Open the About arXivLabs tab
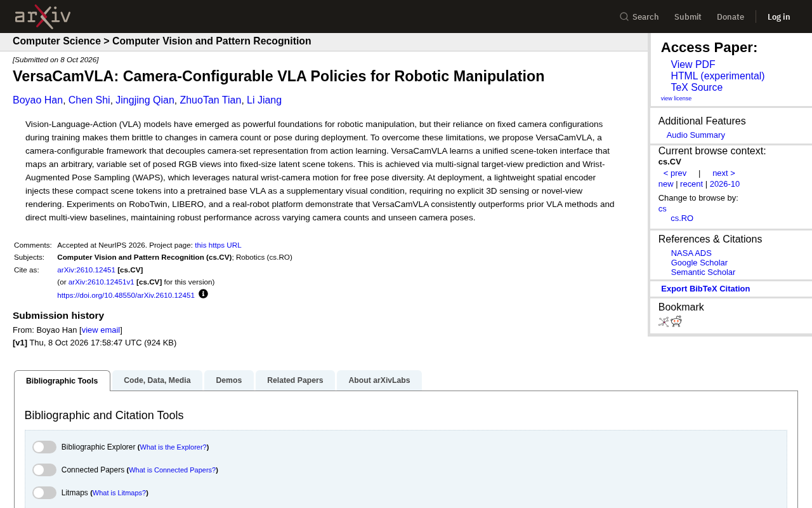 pos(379,380)
